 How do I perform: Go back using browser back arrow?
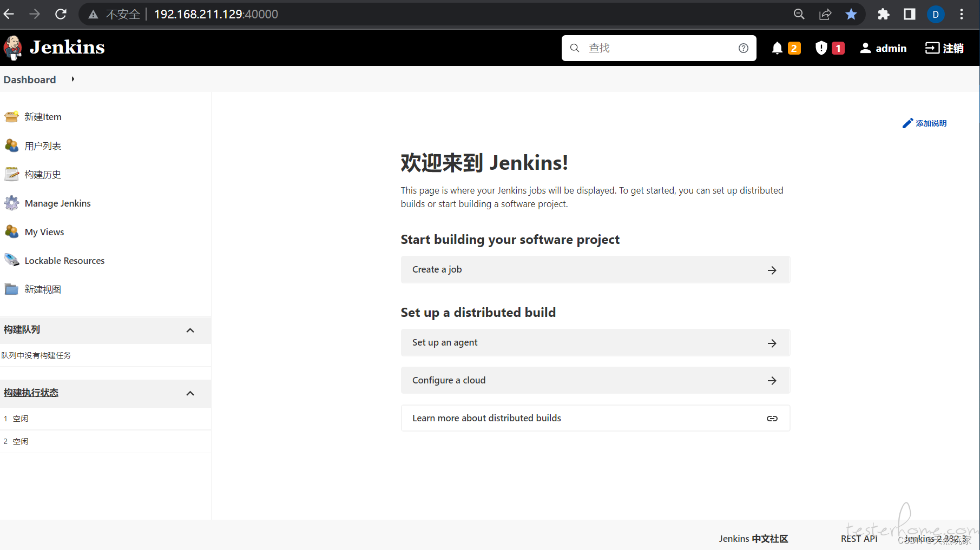pyautogui.click(x=9, y=14)
